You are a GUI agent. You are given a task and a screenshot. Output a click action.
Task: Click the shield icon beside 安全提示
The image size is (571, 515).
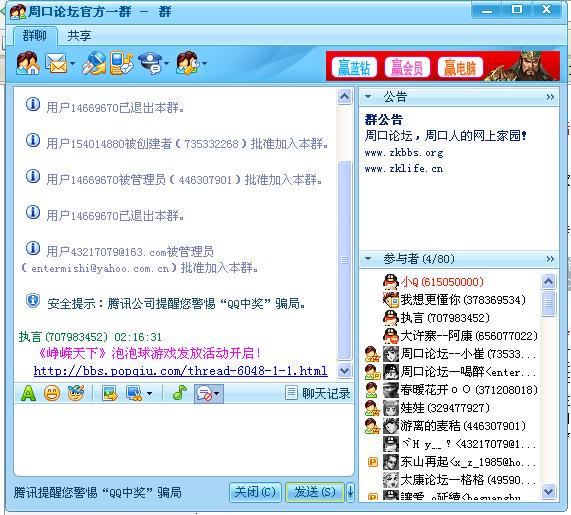click(x=33, y=301)
